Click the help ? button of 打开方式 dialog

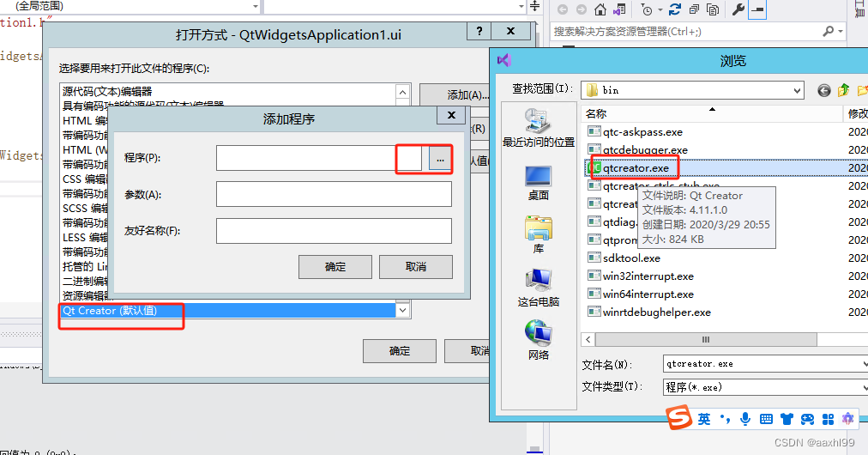point(479,31)
